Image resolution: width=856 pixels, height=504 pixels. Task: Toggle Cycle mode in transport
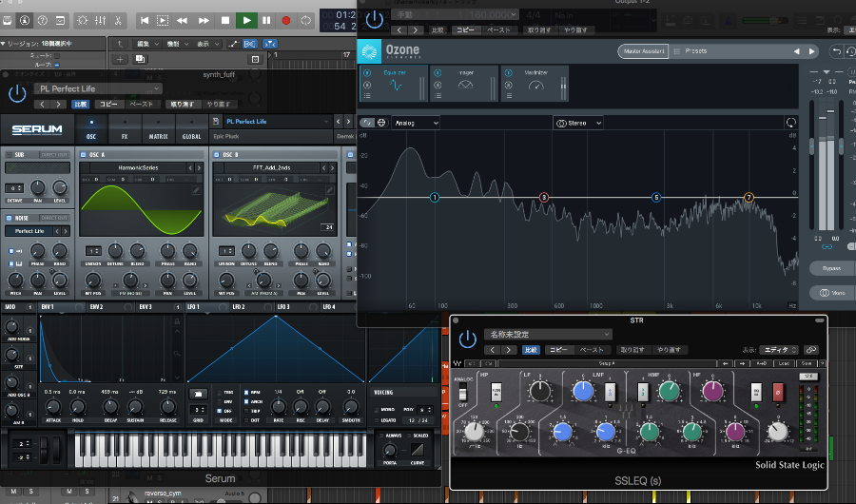305,20
